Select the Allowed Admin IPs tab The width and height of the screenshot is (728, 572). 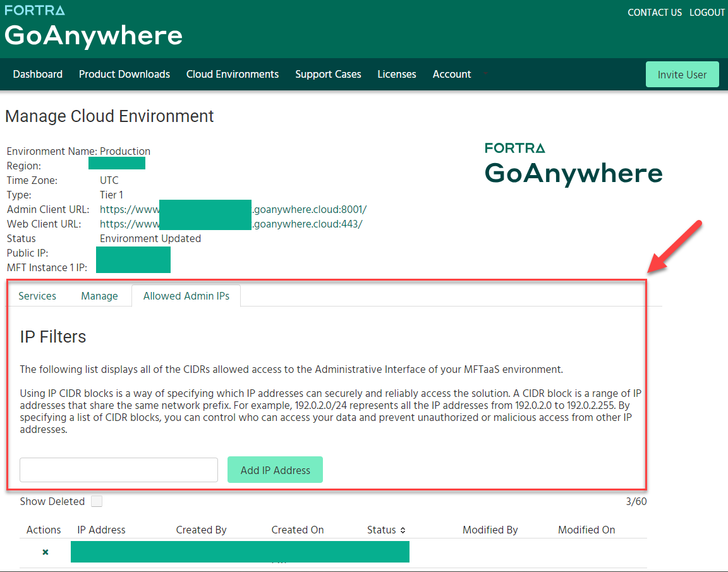coord(186,296)
